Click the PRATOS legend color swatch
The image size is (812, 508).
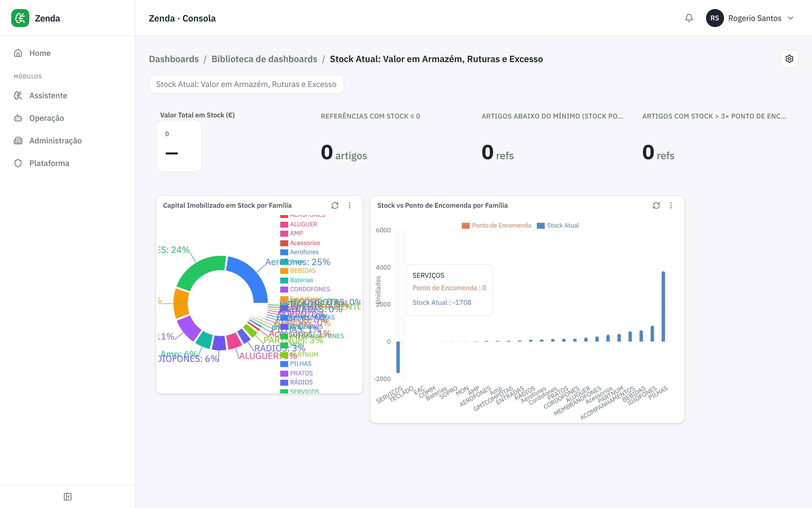pyautogui.click(x=284, y=374)
